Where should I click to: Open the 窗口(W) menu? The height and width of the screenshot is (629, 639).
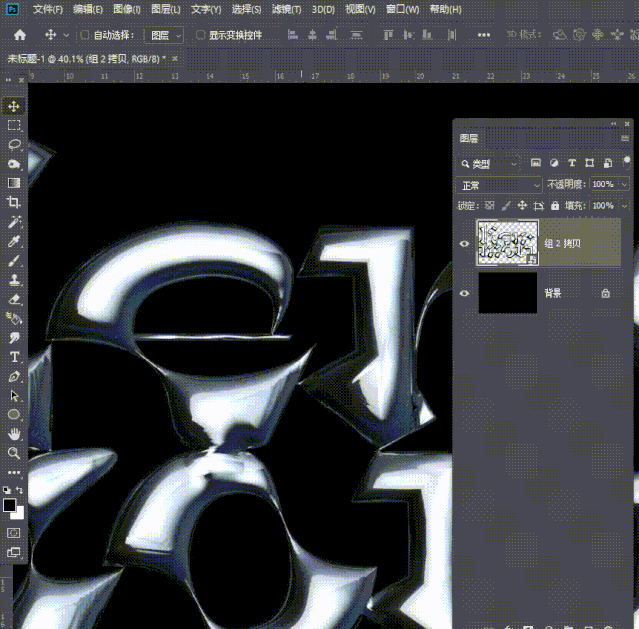(x=403, y=9)
